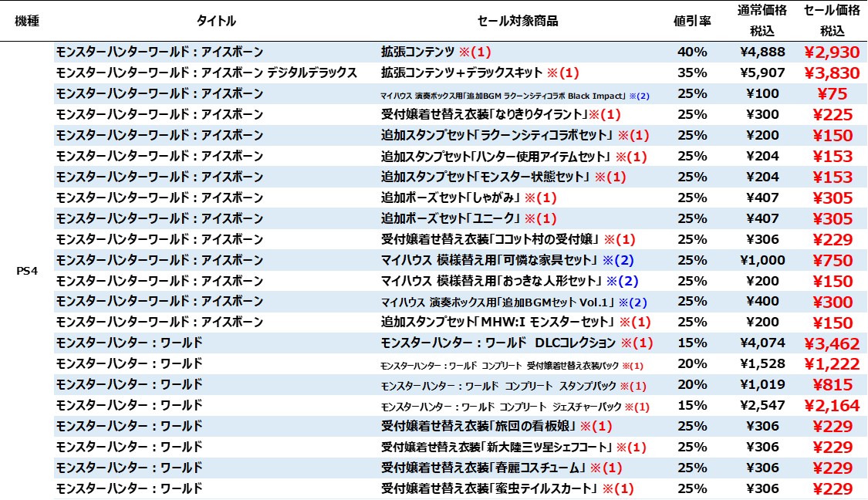The width and height of the screenshot is (868, 500).
Task: Click ¥229 sale price in 蜜虫テイルスカート row
Action: pyautogui.click(x=832, y=488)
